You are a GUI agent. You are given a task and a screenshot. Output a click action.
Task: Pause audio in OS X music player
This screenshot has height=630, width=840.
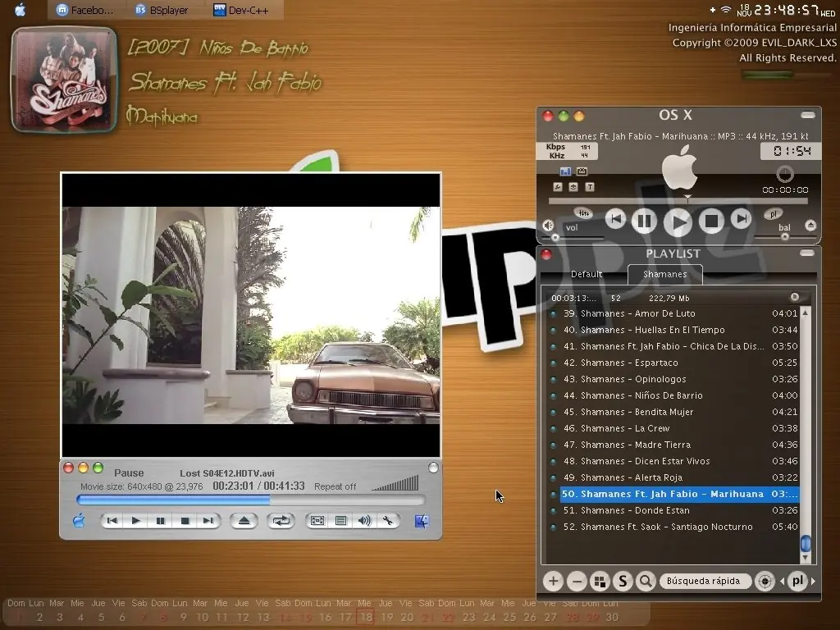644,221
